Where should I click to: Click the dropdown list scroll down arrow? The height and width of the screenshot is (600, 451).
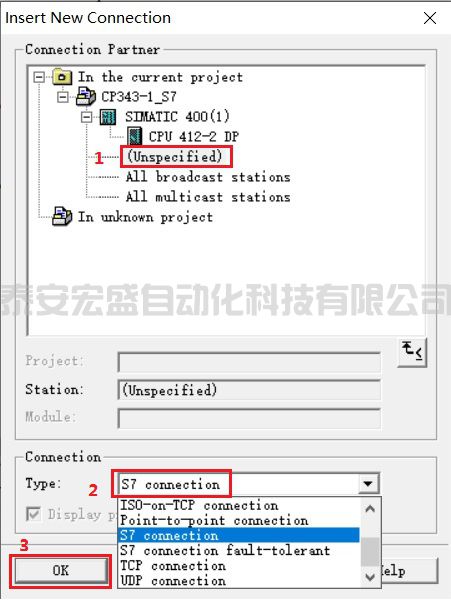[x=370, y=577]
